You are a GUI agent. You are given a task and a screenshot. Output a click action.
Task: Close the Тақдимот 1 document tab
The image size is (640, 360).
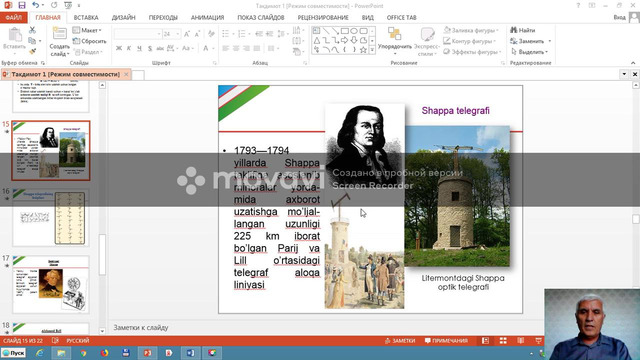pyautogui.click(x=126, y=74)
